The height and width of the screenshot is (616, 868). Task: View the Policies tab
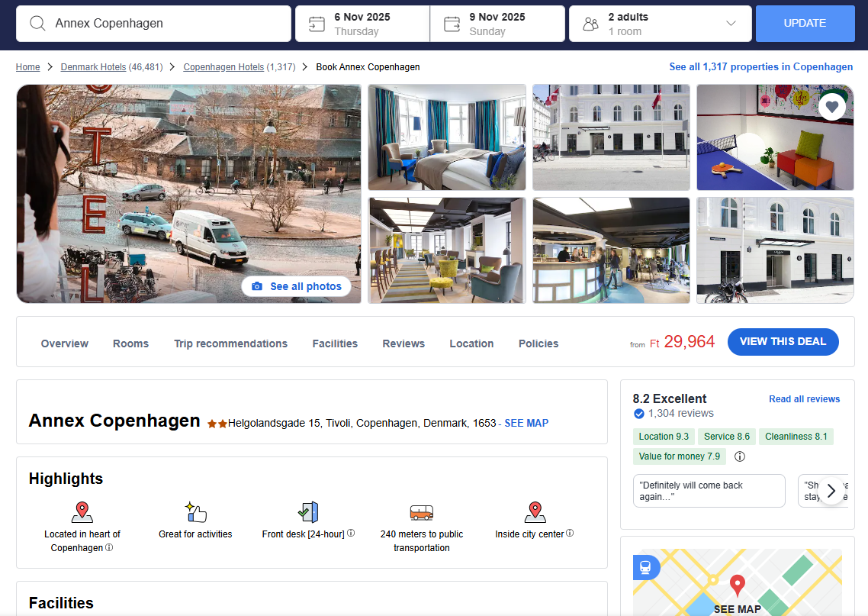click(x=538, y=343)
